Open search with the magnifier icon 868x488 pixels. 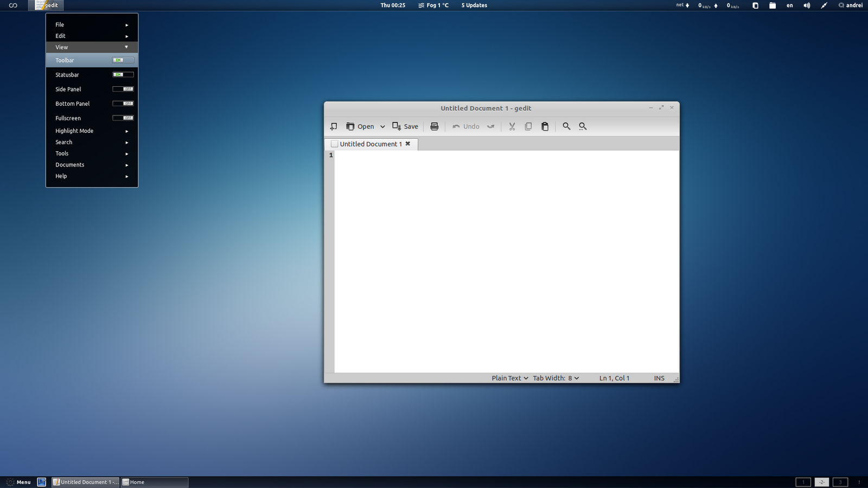(566, 126)
